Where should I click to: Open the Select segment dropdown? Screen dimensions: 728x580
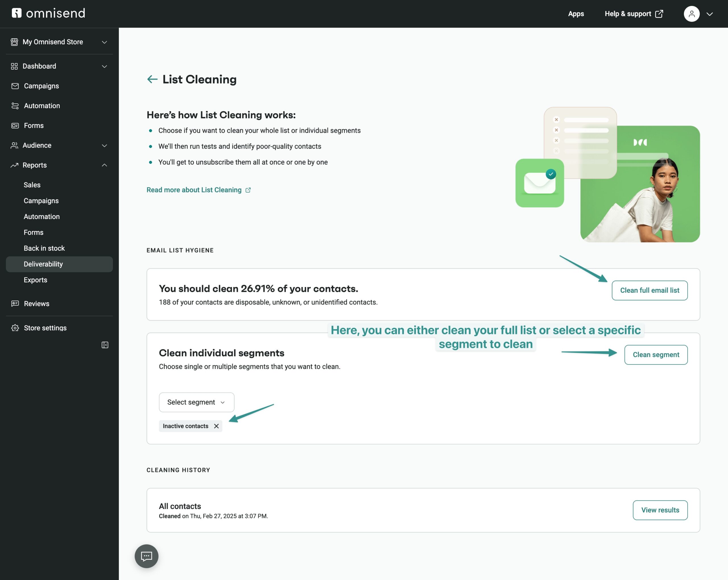tap(196, 402)
